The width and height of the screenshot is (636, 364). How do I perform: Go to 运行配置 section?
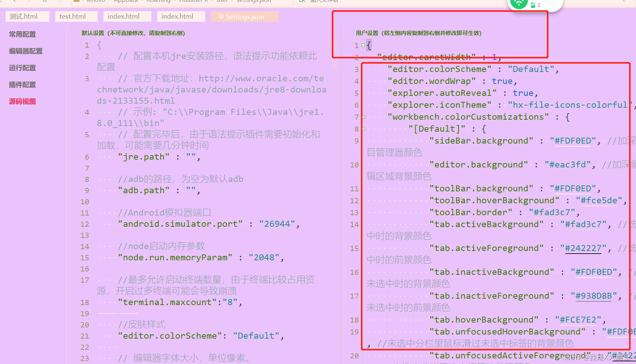(22, 68)
